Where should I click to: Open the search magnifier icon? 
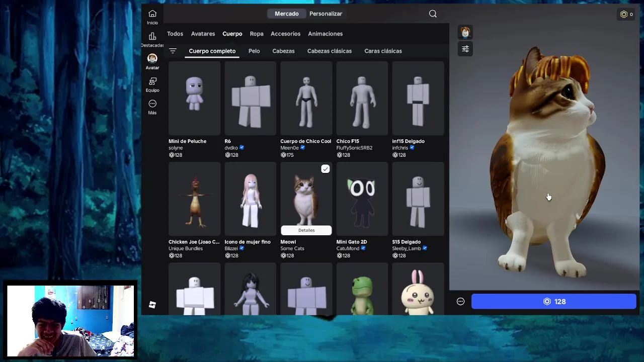click(433, 14)
